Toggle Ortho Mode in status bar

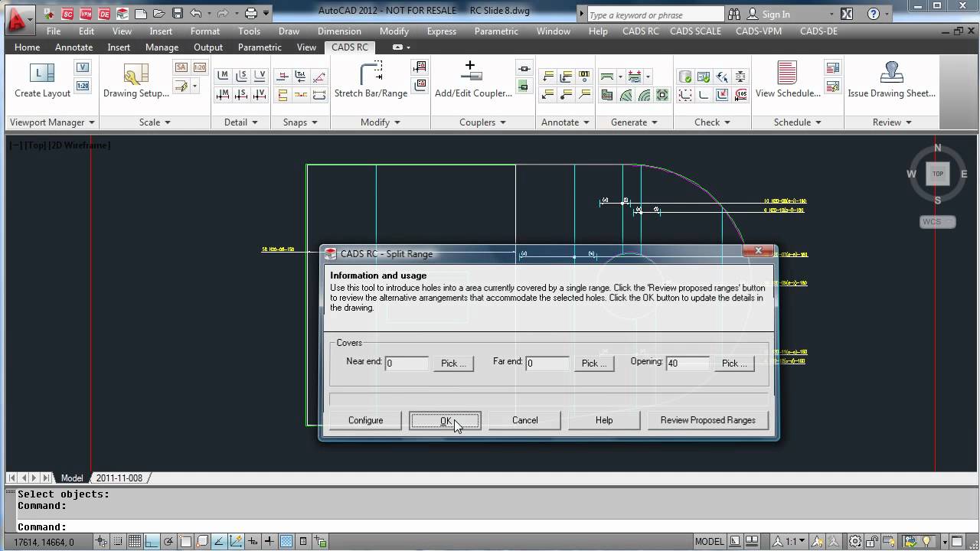[x=152, y=542]
